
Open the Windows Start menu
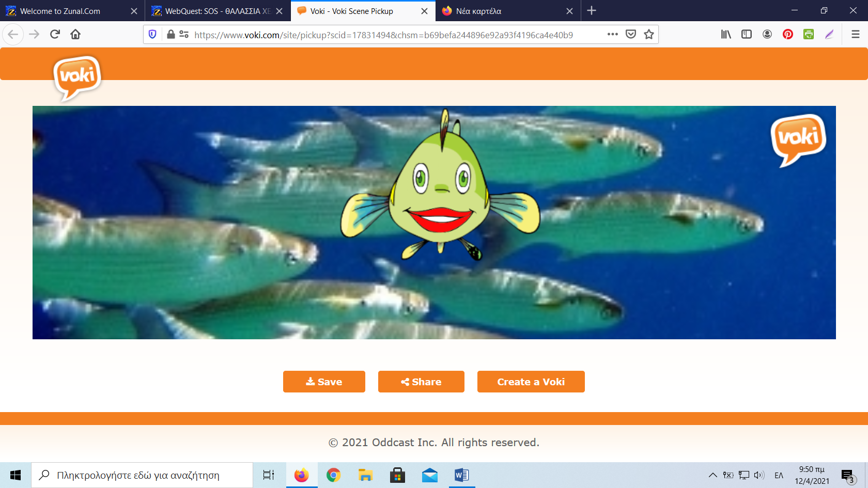tap(16, 475)
